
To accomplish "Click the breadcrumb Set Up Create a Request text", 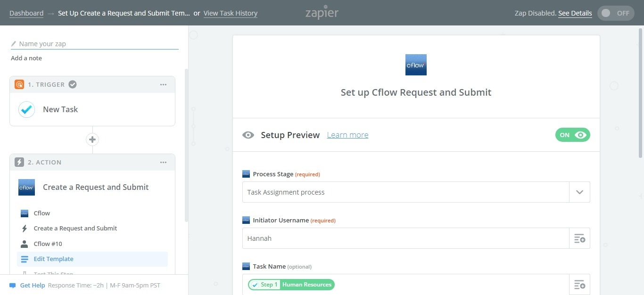I will tap(124, 13).
